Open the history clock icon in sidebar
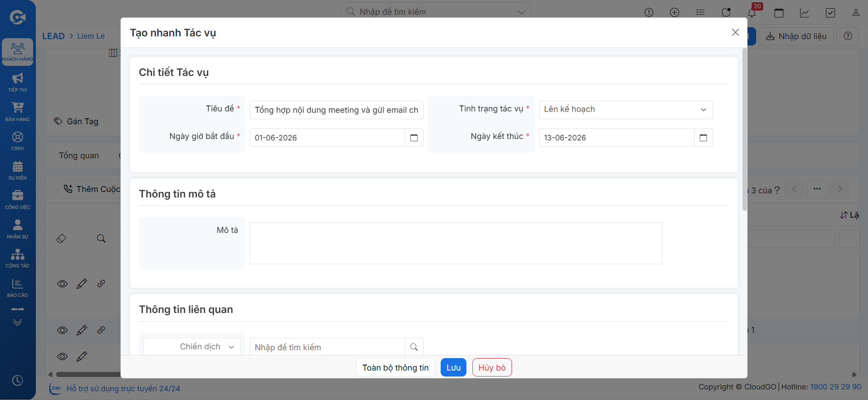This screenshot has width=868, height=400. (17, 380)
